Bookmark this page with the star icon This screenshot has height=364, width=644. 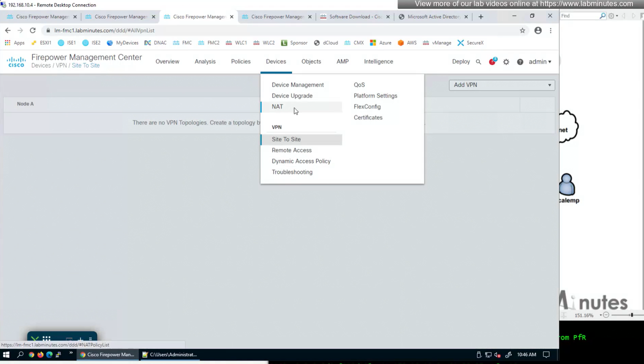click(522, 31)
